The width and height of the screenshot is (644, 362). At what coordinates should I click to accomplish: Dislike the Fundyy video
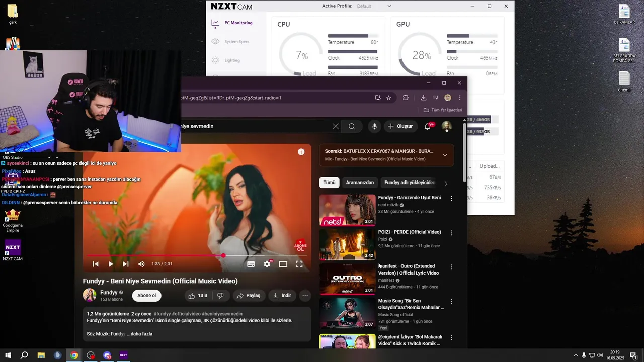coord(220,296)
